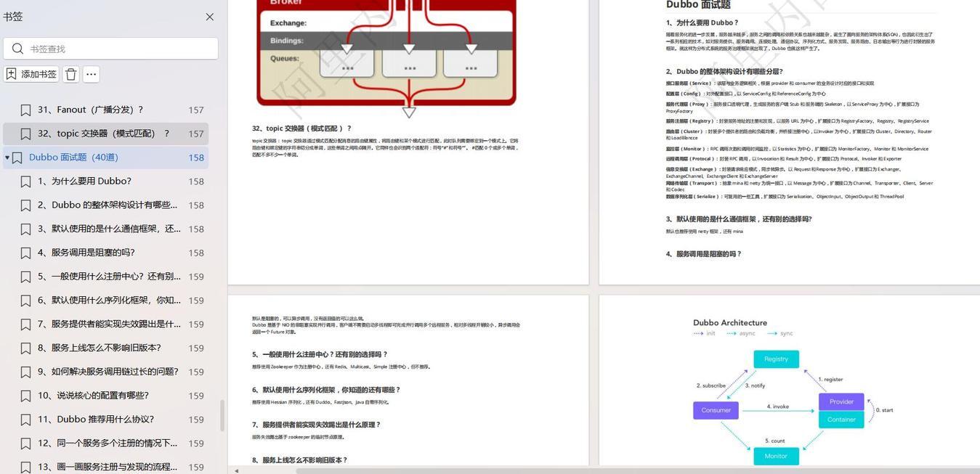The height and width of the screenshot is (474, 980).
Task: Click bookmark icon beside 1、为什么要用 Dubbo?
Action: click(x=25, y=181)
